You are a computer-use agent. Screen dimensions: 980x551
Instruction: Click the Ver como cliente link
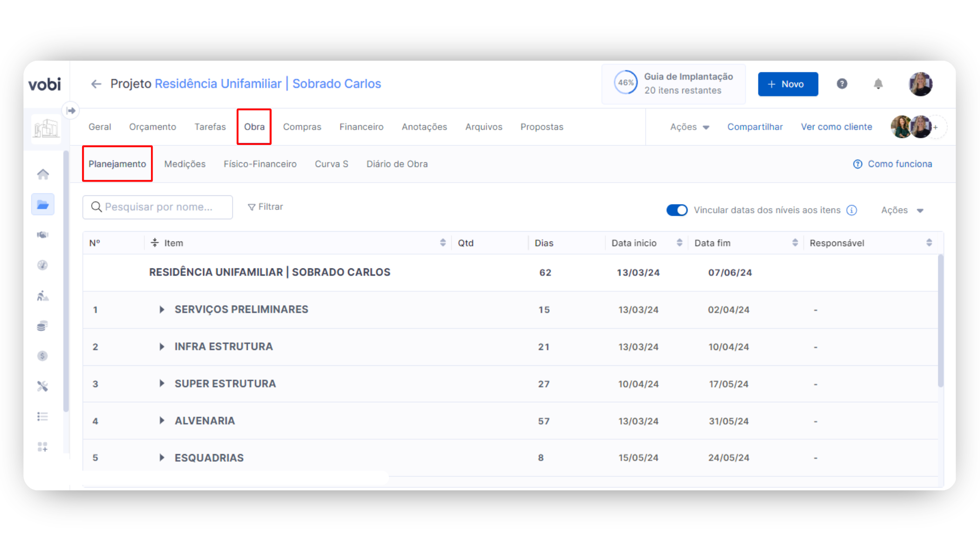point(836,127)
